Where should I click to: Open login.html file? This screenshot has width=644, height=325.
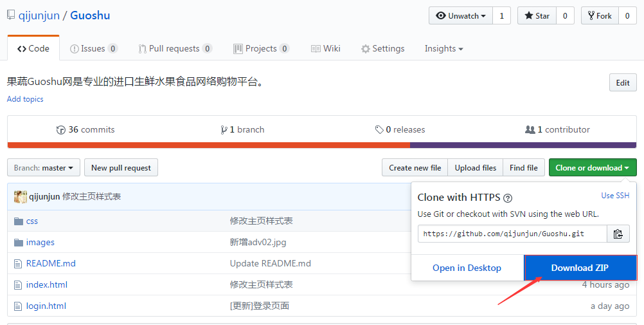[46, 306]
